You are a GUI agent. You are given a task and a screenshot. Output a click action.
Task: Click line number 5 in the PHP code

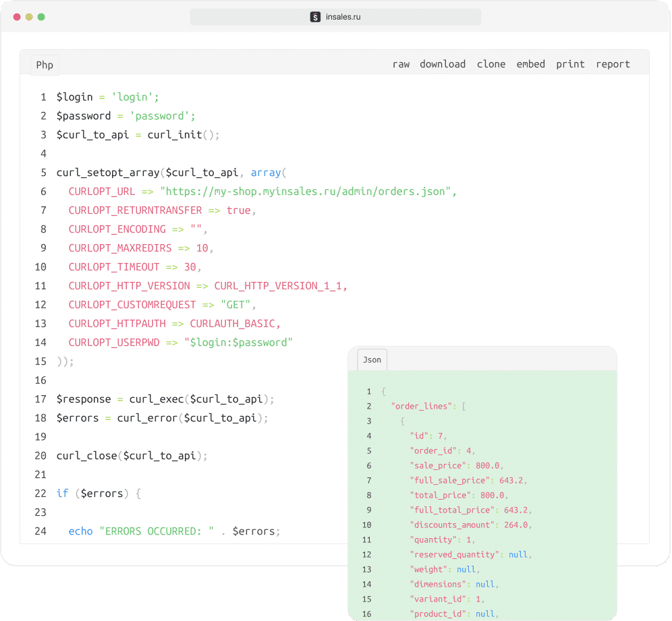(x=43, y=173)
